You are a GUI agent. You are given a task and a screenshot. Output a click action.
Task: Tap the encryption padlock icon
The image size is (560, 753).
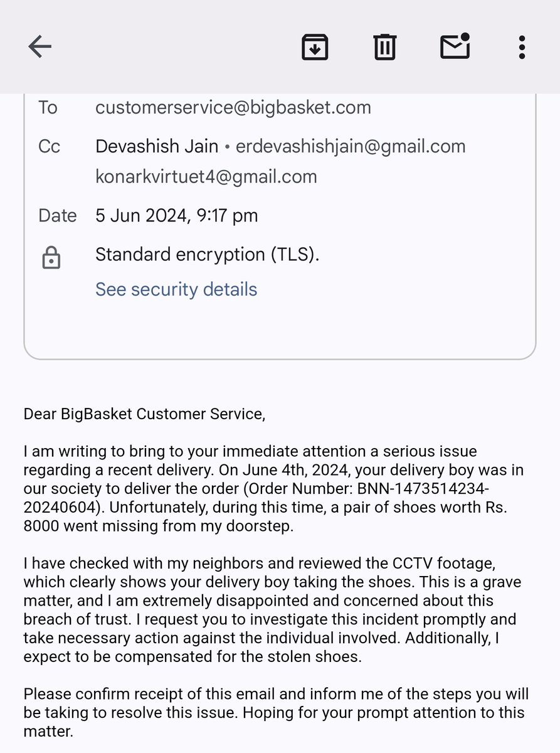(51, 258)
